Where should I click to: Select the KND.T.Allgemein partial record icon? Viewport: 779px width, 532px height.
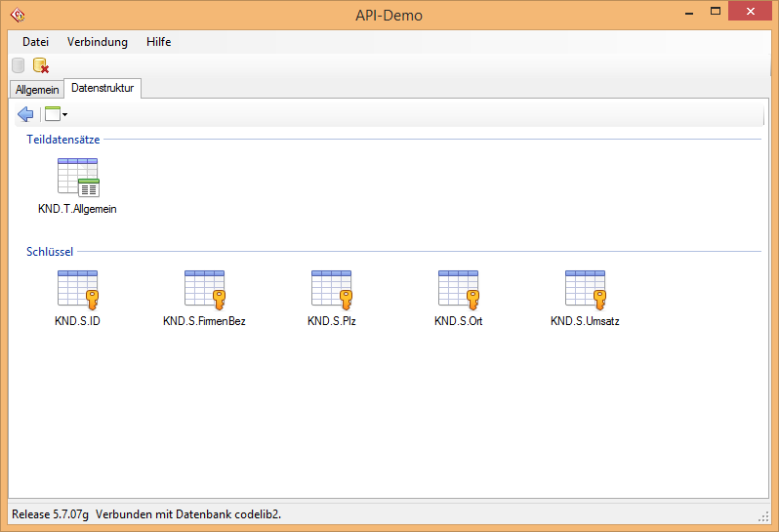click(78, 178)
